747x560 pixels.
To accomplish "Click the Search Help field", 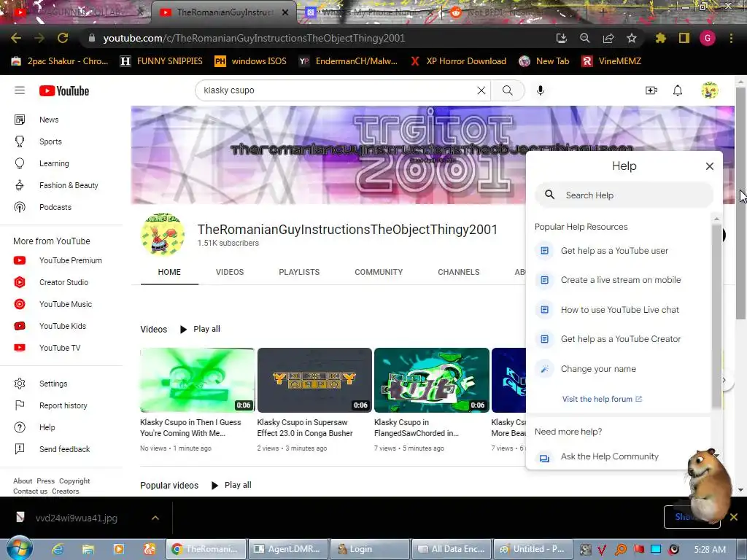I will click(624, 195).
